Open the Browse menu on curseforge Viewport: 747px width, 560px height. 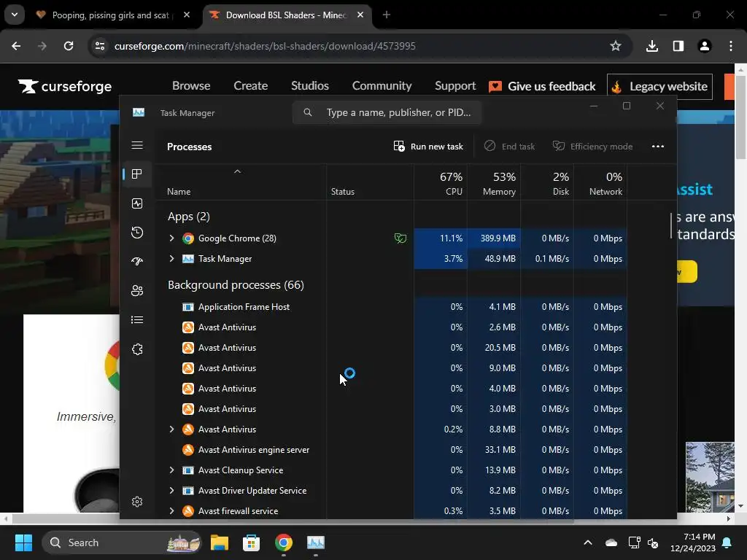(x=191, y=86)
